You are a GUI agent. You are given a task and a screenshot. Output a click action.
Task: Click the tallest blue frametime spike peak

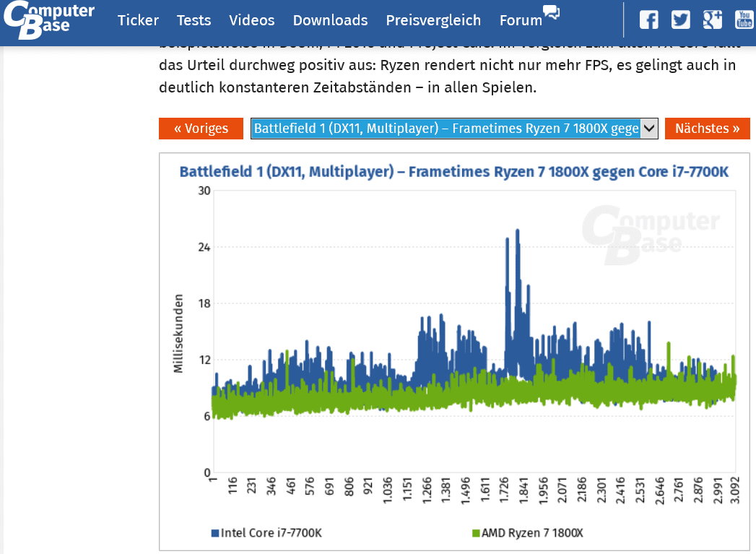tap(518, 231)
